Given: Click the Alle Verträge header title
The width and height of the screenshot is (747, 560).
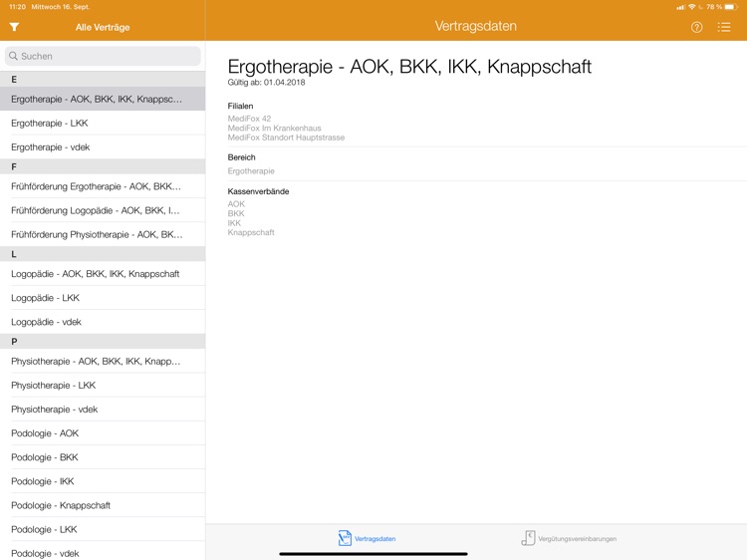Looking at the screenshot, I should [103, 27].
